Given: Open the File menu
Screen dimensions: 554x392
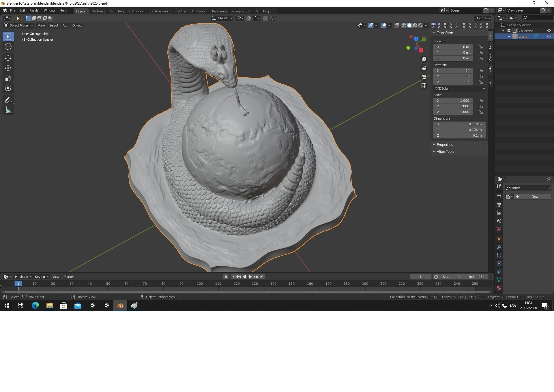Looking at the screenshot, I should pyautogui.click(x=13, y=10).
